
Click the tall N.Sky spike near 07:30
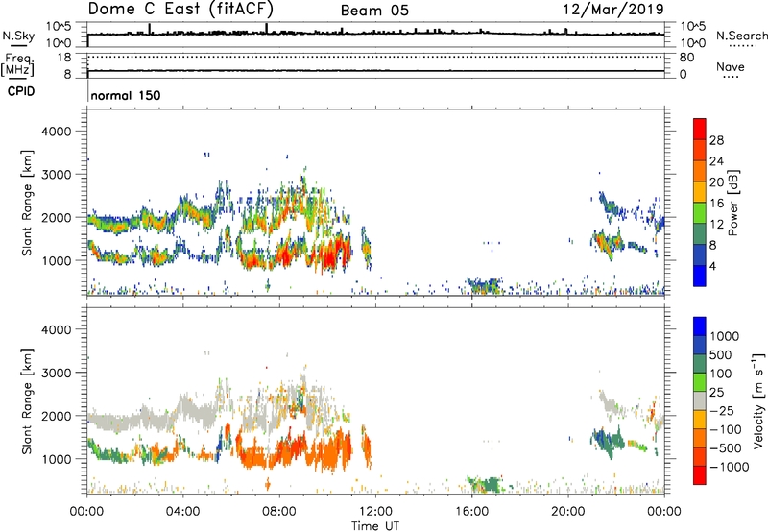[267, 29]
